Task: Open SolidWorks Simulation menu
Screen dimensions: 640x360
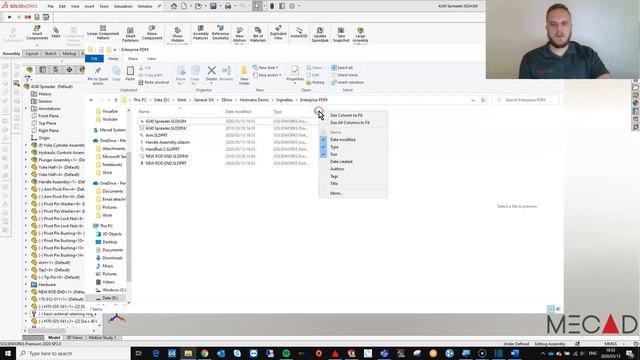Action: [123, 7]
